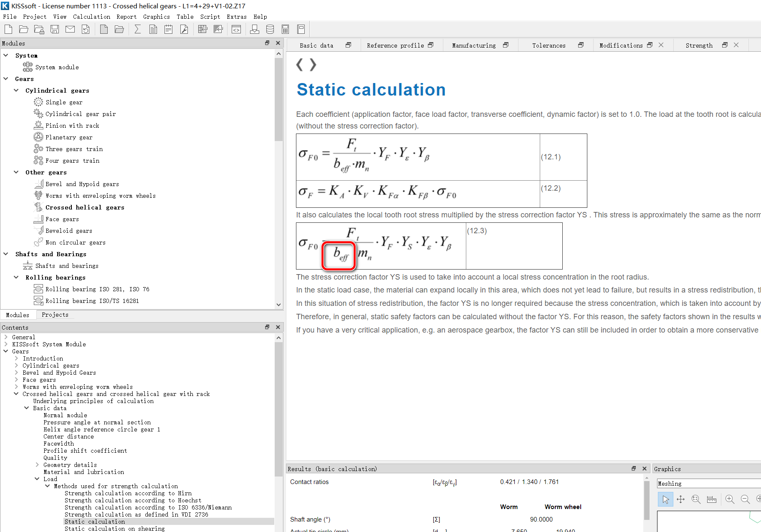Expand the General node in Contents
The width and height of the screenshot is (761, 532).
tap(6, 337)
